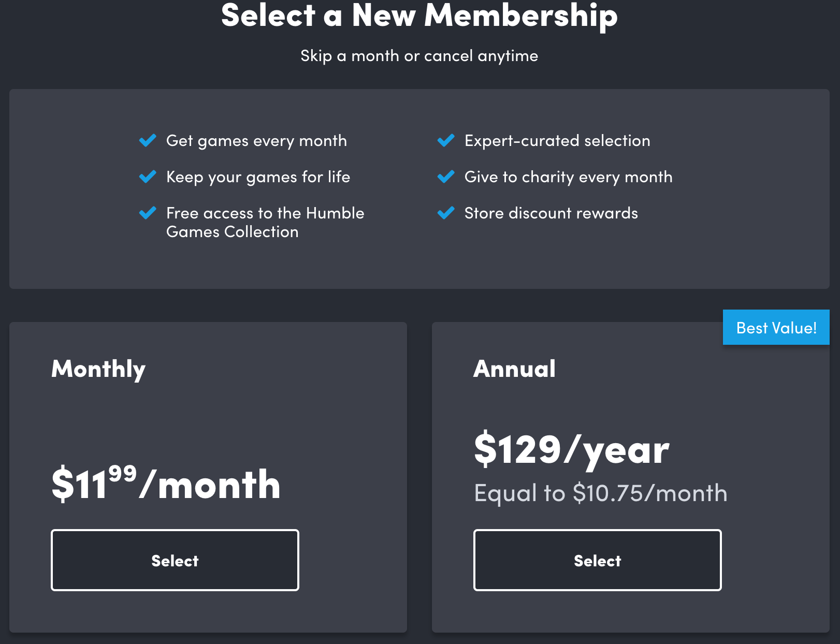Click the checkmark beside Store discount rewards
Screen dimensions: 840x644
446,213
